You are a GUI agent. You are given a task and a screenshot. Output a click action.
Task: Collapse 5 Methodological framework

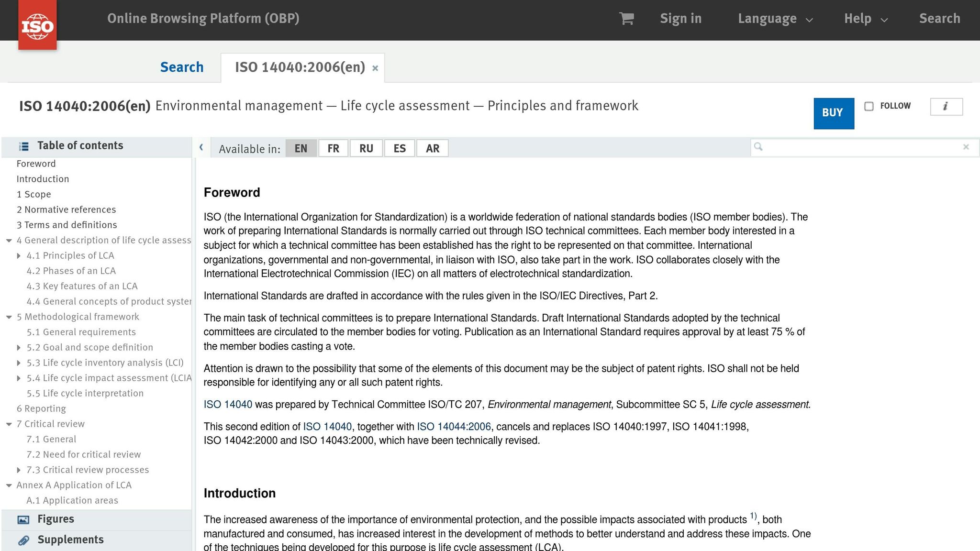[9, 317]
